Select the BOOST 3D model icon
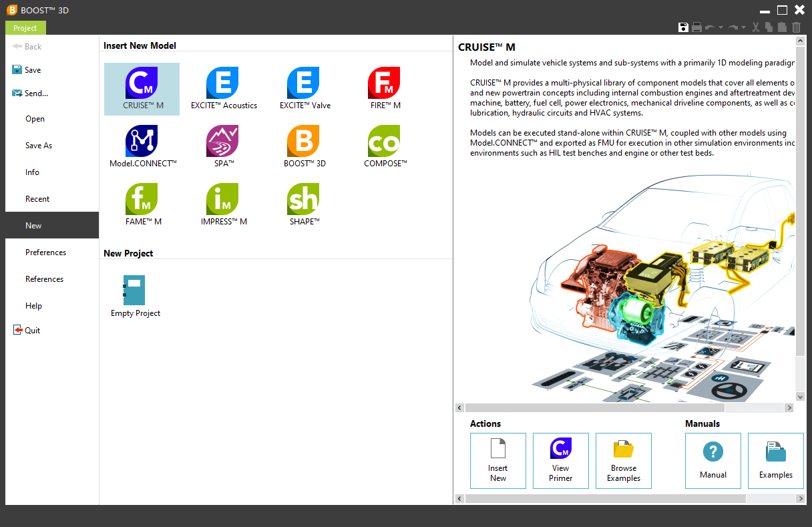Image resolution: width=812 pixels, height=527 pixels. [x=304, y=141]
